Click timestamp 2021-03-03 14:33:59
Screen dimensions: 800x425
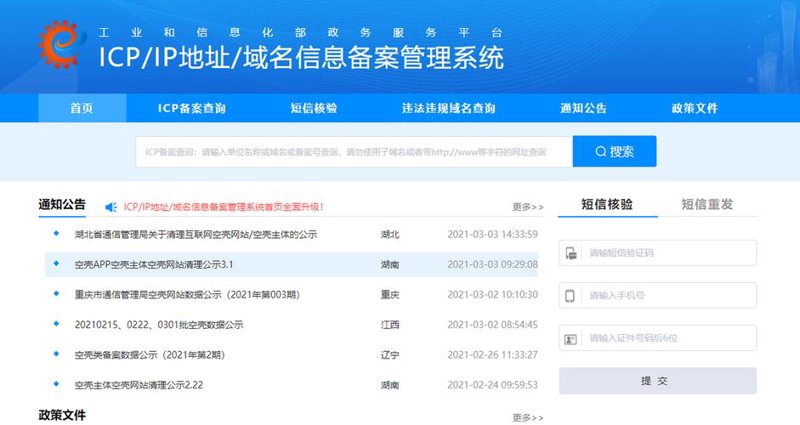[x=492, y=235]
